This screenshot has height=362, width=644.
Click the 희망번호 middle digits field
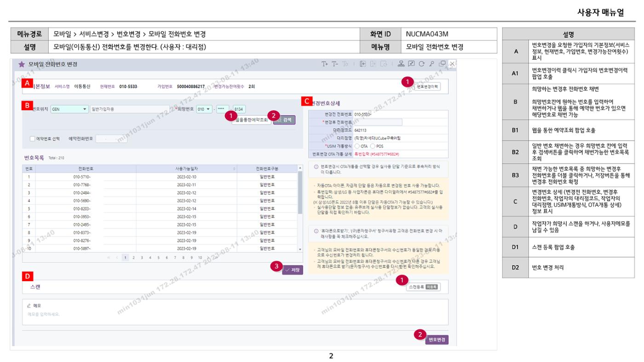click(x=223, y=109)
